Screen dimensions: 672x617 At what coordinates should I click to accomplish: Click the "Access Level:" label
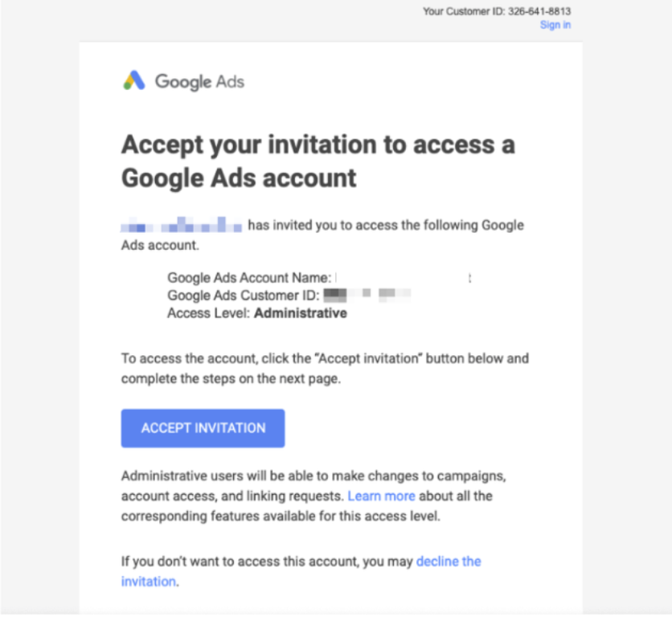pyautogui.click(x=209, y=313)
